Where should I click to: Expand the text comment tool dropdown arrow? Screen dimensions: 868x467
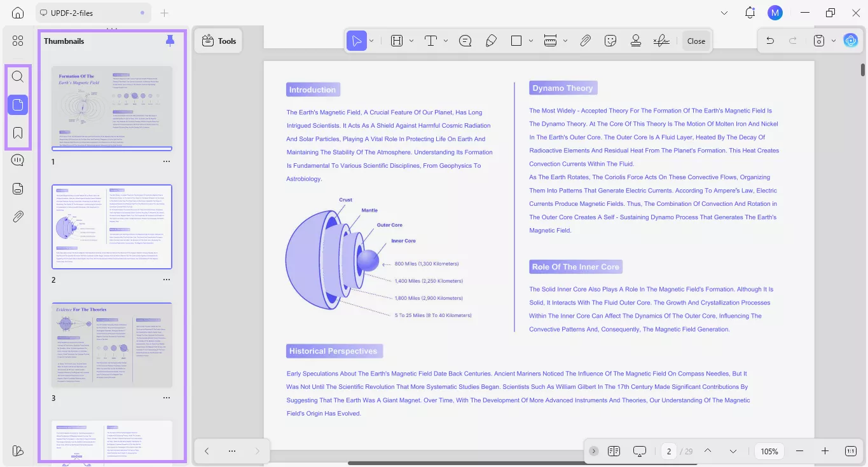coord(446,41)
